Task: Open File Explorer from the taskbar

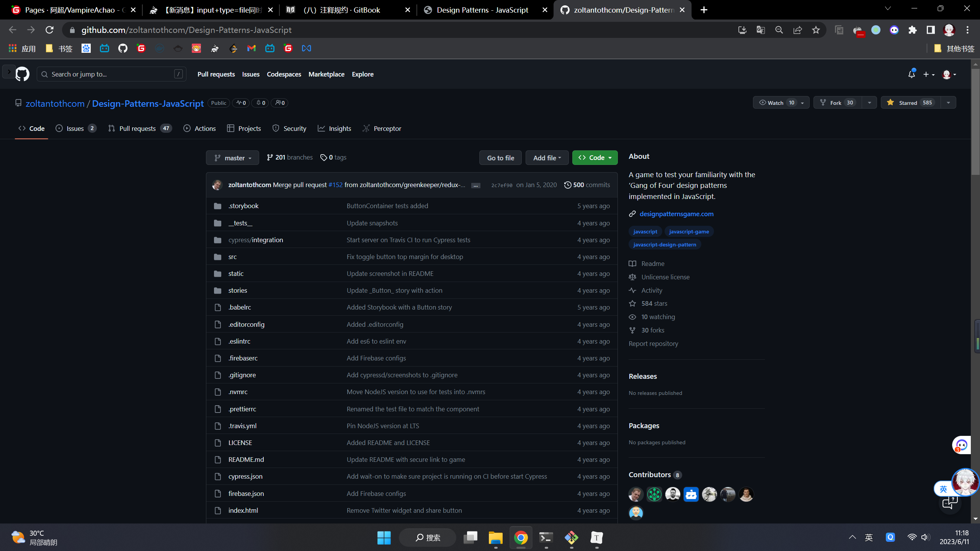Action: (x=495, y=538)
